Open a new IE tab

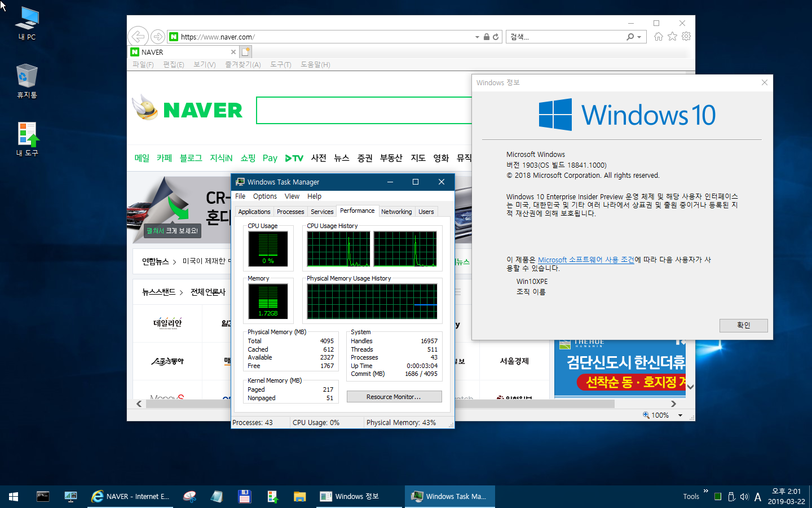point(246,52)
